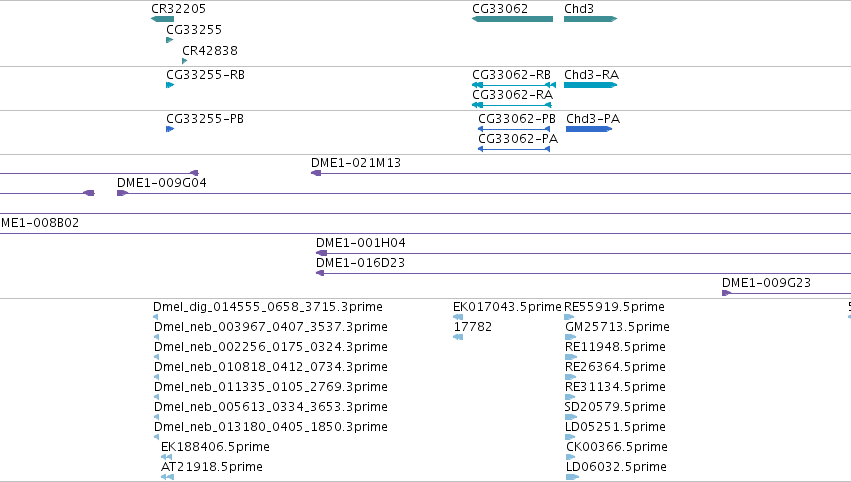The height and width of the screenshot is (482, 851).
Task: Select the RE55919.5prime EST arrow
Action: click(x=569, y=317)
